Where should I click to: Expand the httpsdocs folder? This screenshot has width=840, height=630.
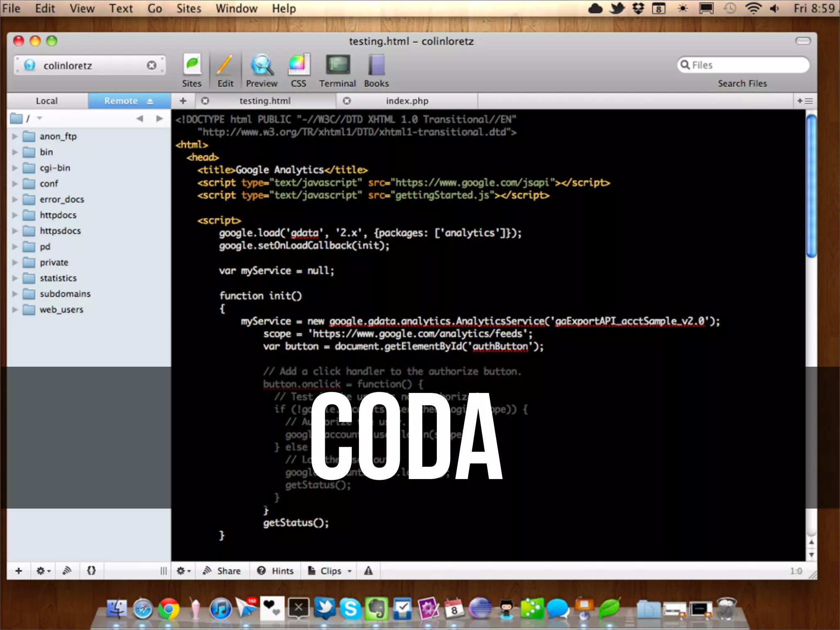pos(15,231)
